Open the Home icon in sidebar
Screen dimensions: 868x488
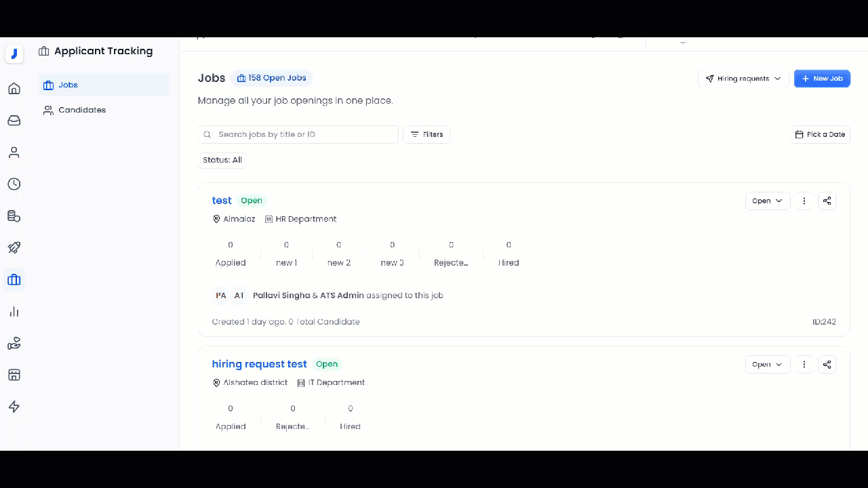click(x=14, y=89)
